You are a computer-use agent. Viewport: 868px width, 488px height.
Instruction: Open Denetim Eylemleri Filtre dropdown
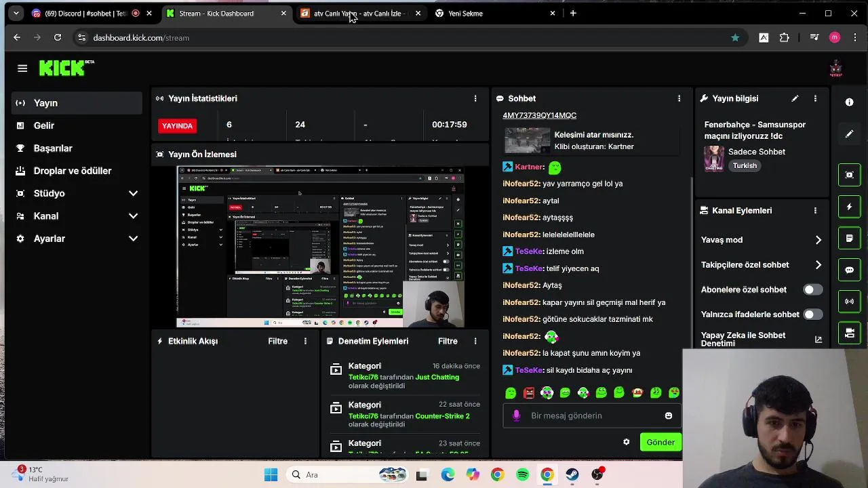pyautogui.click(x=448, y=341)
